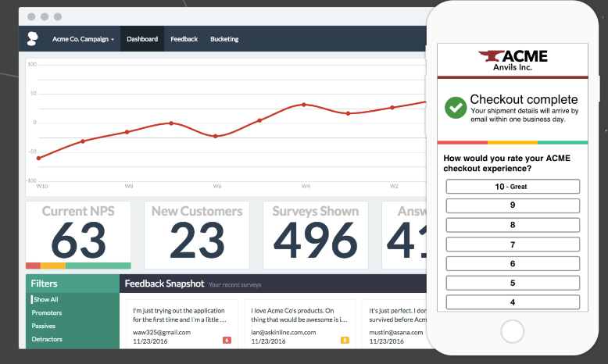Screen dimensions: 608x364
Task: Select rating 4 in the survey
Action: pyautogui.click(x=513, y=302)
